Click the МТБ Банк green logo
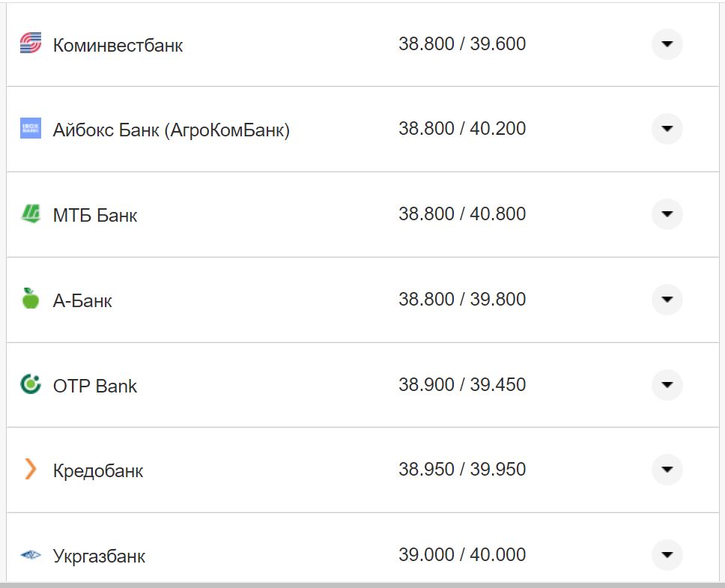The height and width of the screenshot is (588, 725). pyautogui.click(x=31, y=214)
